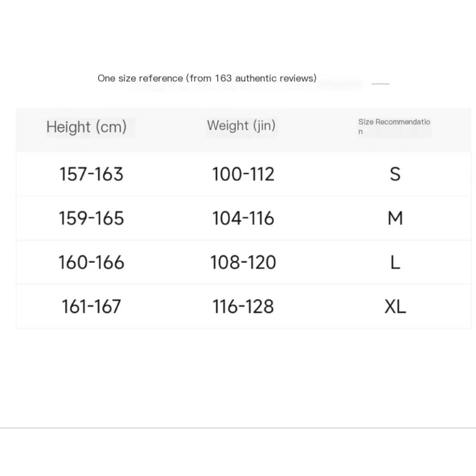Click the letter 'n' under Size Recommendatio
This screenshot has height=476, width=476.
(x=360, y=132)
